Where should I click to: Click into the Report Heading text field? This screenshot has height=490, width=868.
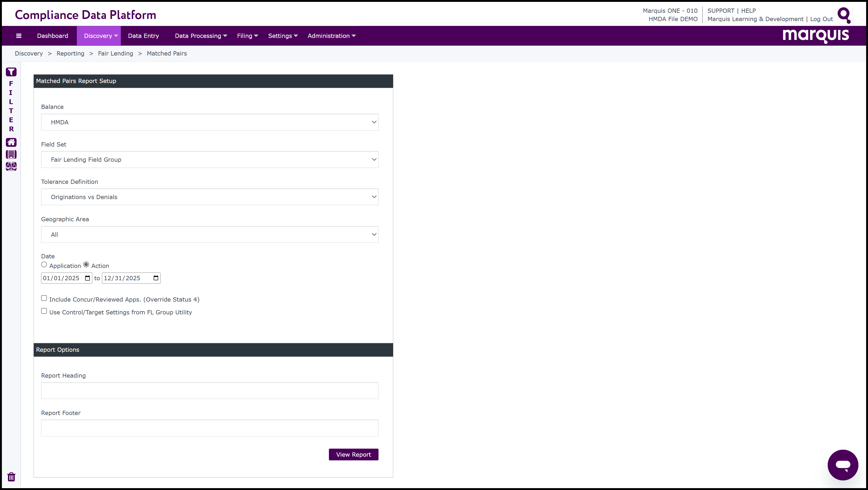click(x=210, y=390)
